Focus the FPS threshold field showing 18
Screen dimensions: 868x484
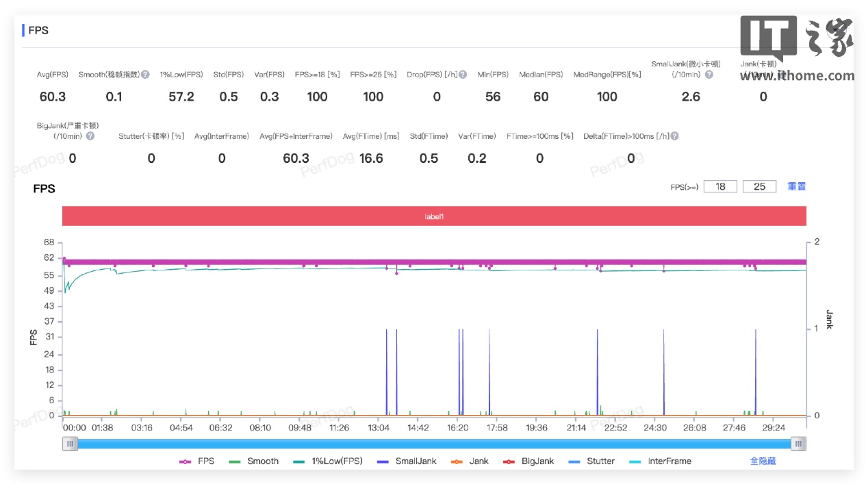click(x=720, y=186)
